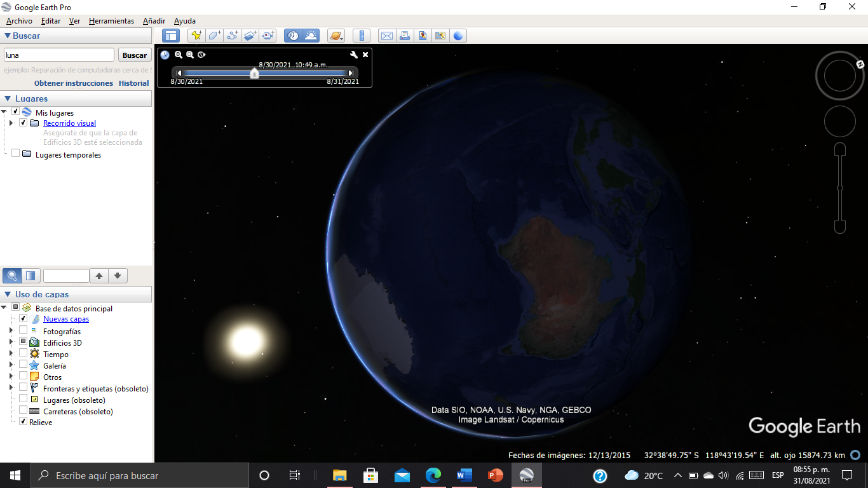Disable the Relieve checkbox
868x488 pixels.
click(24, 422)
